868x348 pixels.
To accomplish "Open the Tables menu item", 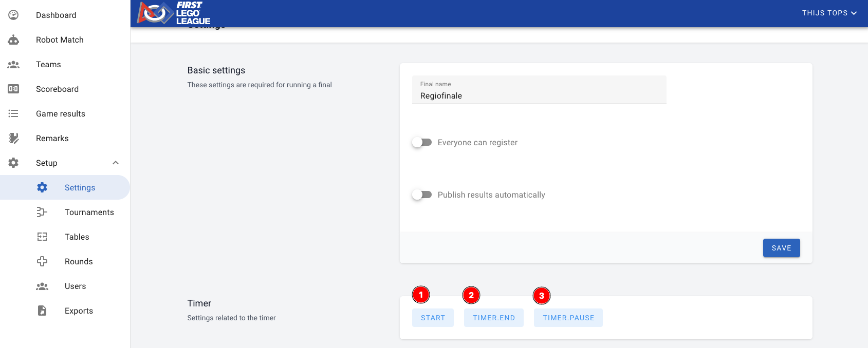I will tap(77, 237).
